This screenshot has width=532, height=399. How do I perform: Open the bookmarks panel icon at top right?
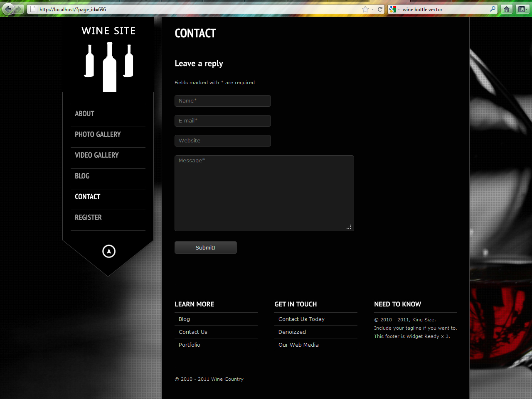(x=521, y=9)
